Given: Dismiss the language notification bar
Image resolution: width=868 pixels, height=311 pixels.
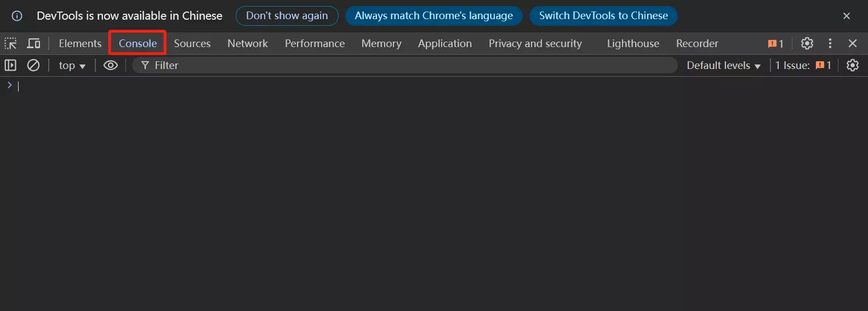Looking at the screenshot, I should pyautogui.click(x=847, y=16).
